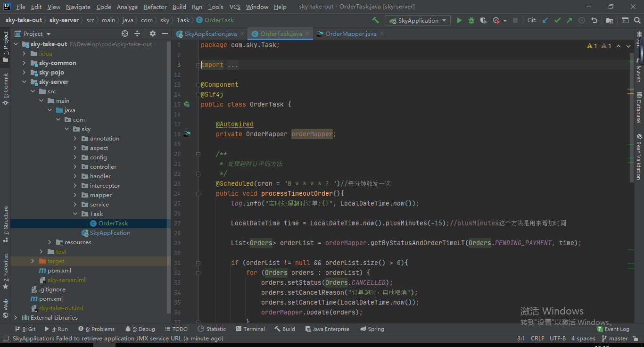Start debugging with the bug icon
This screenshot has width=644, height=347.
471,20
